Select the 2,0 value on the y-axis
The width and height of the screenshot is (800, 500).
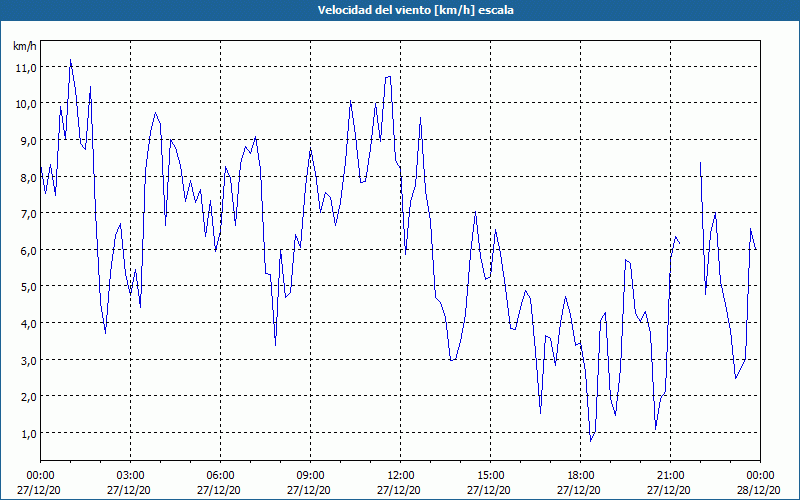click(x=28, y=396)
